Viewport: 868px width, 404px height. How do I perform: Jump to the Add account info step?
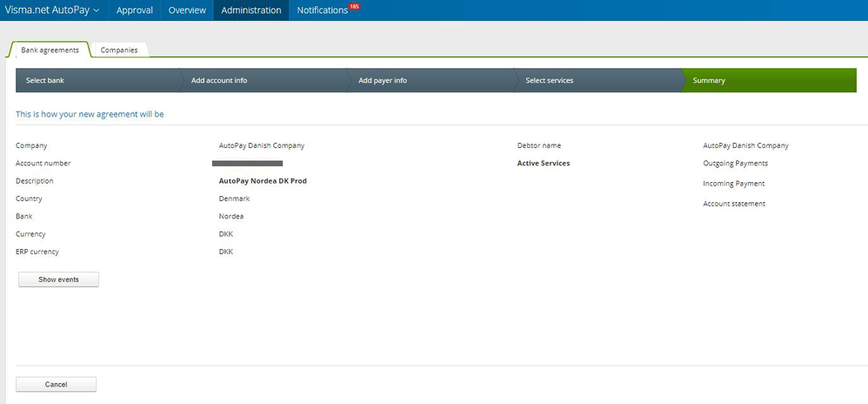(x=264, y=80)
